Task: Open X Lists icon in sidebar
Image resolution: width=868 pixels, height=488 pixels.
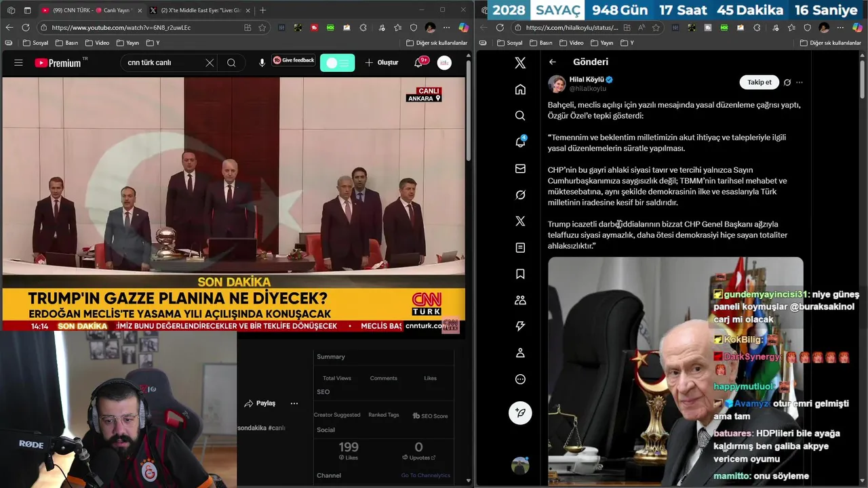Action: 520,248
